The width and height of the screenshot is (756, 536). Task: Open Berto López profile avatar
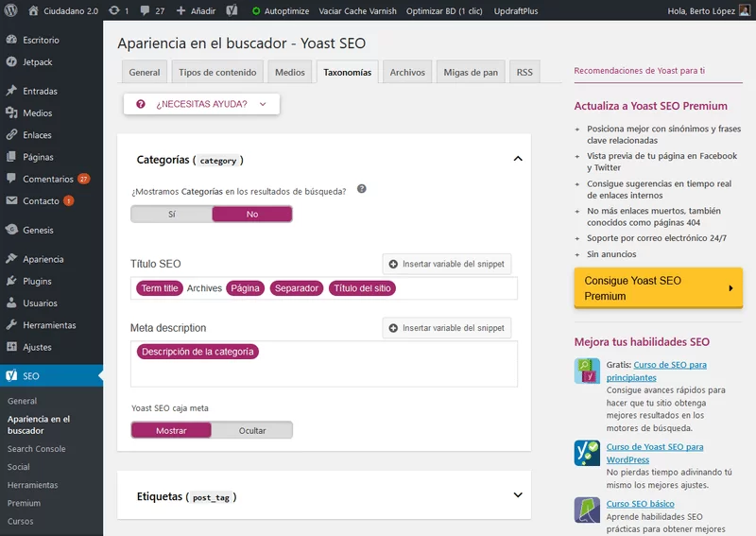point(745,10)
